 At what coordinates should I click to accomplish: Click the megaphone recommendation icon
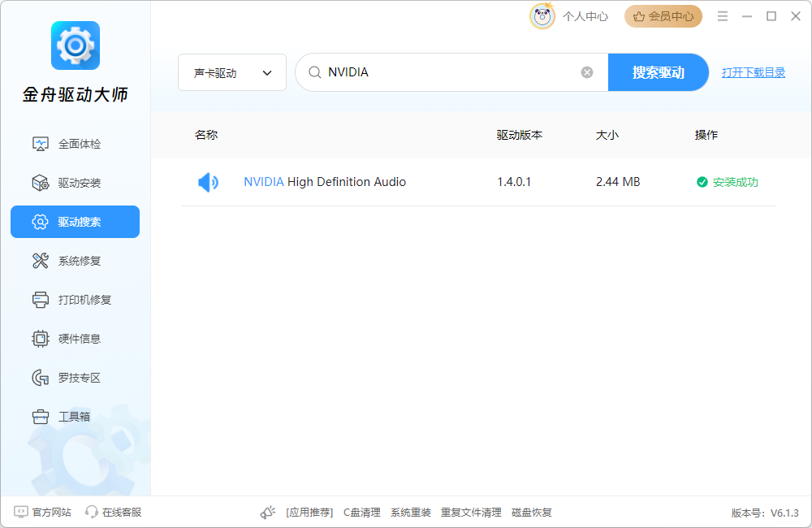coord(268,513)
